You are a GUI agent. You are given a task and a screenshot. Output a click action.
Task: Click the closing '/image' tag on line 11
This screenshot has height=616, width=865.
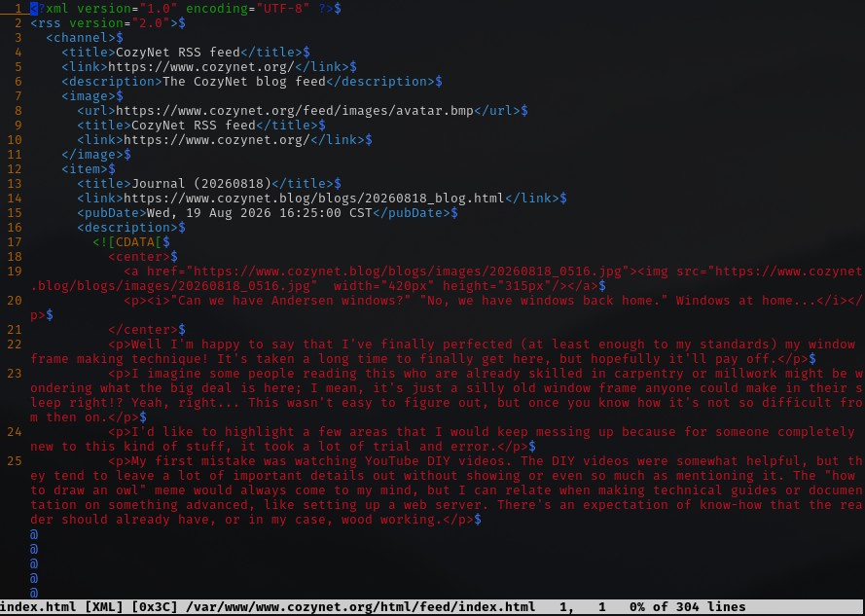[92, 155]
